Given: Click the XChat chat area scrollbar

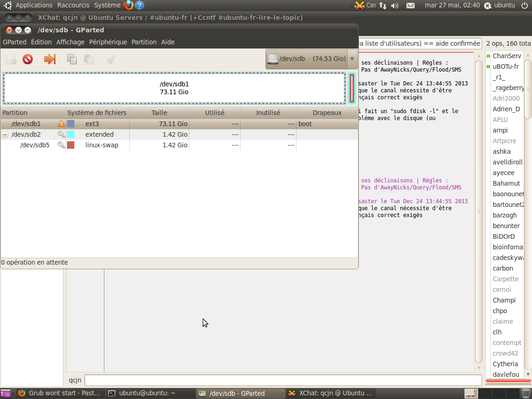Looking at the screenshot, I should pos(479,212).
